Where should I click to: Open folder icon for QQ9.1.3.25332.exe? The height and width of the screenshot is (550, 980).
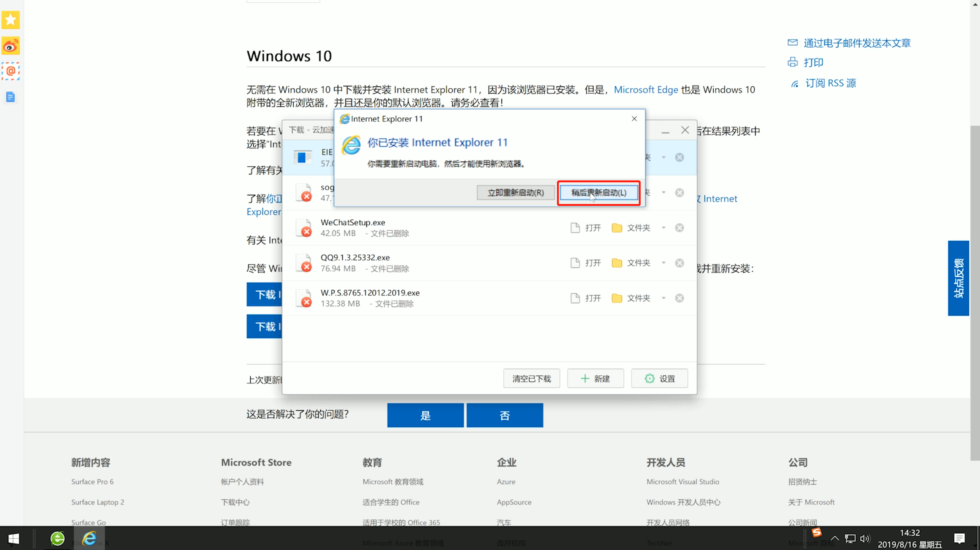(x=617, y=263)
